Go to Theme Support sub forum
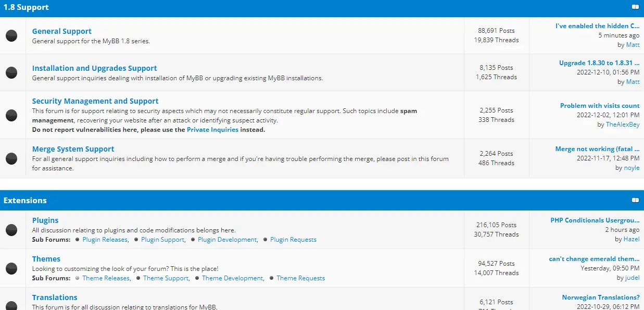Image resolution: width=644 pixels, height=310 pixels. [166, 278]
